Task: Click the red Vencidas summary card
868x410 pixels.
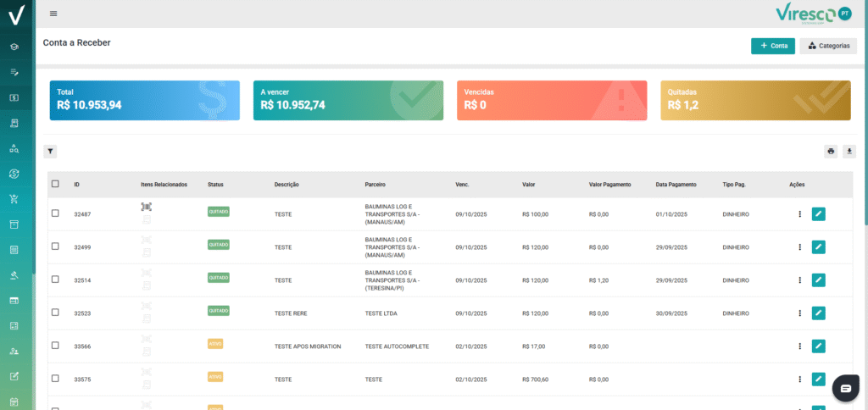Action: (552, 101)
